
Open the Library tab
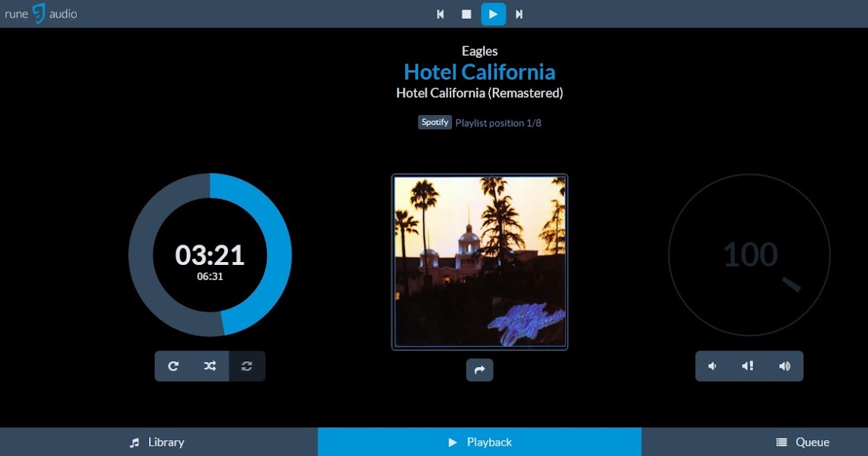[x=158, y=442]
